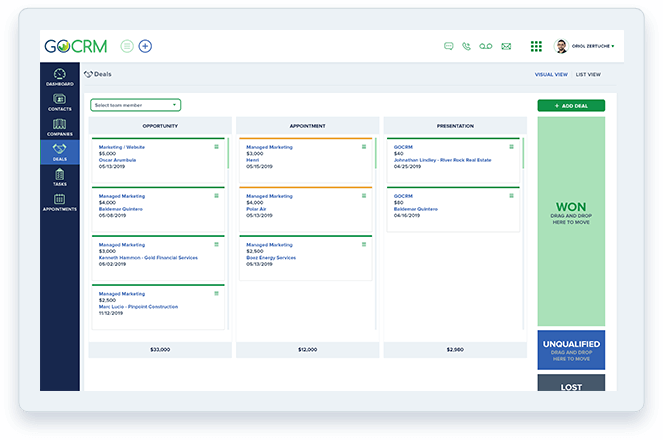Open the Oscar Arumbula contact link
This screenshot has height=440, width=663.
[x=118, y=160]
